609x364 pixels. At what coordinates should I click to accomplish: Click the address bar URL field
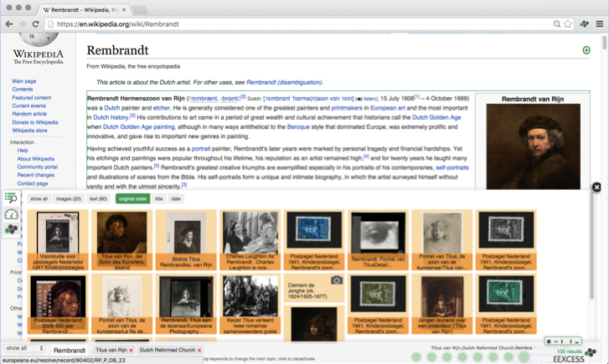[x=297, y=24]
